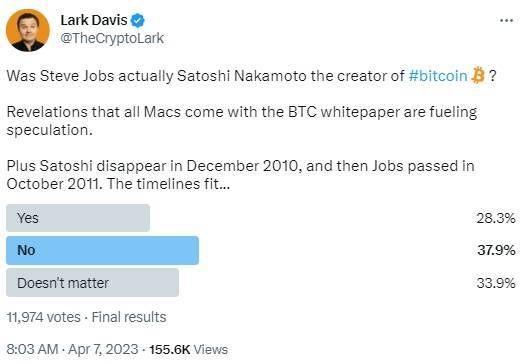528x364 pixels.
Task: Click the 28.3% poll result
Action: pos(496,218)
